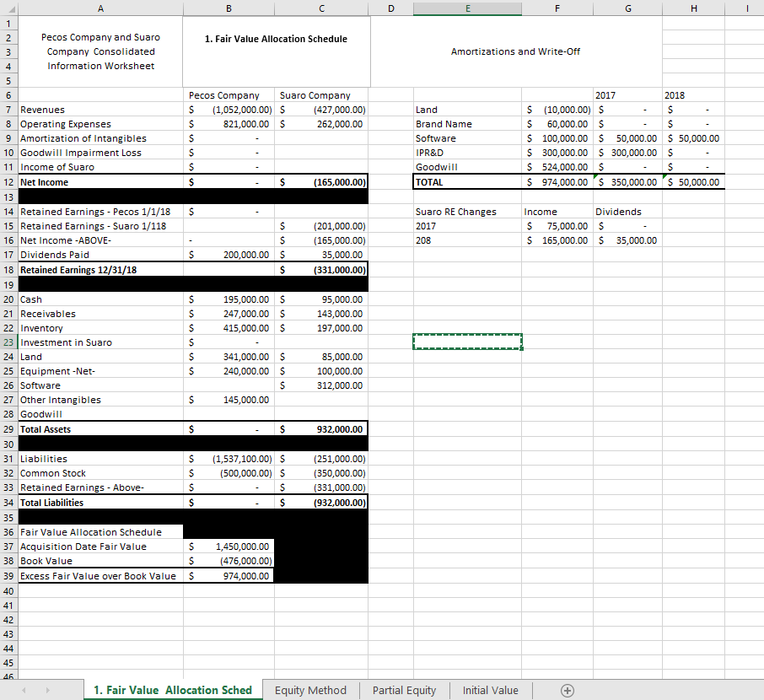Select row 12 header
The image size is (764, 700).
point(8,182)
